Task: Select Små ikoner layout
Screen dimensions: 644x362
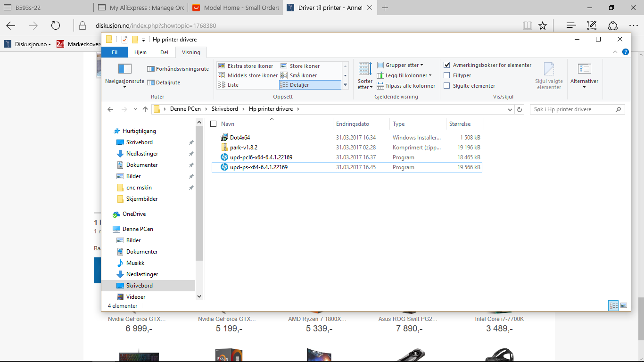Action: coord(299,75)
